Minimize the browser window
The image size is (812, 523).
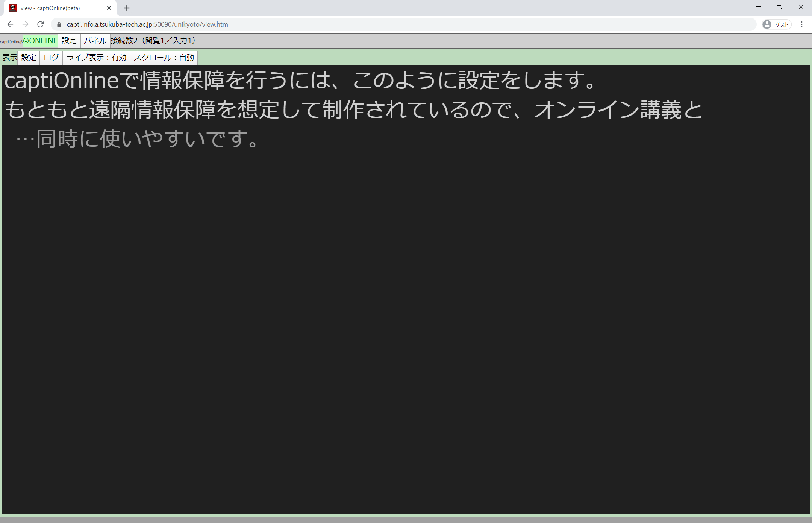tap(758, 7)
